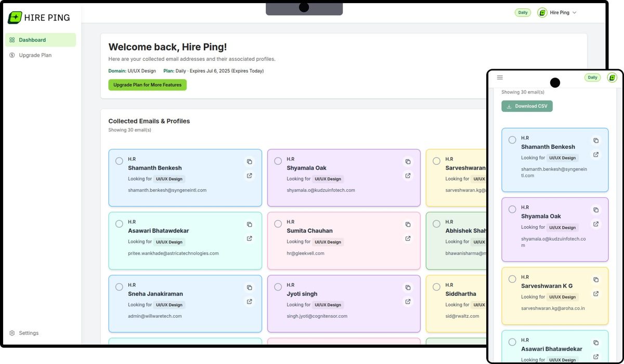Click Collected Emails & Profiles heading

point(149,121)
